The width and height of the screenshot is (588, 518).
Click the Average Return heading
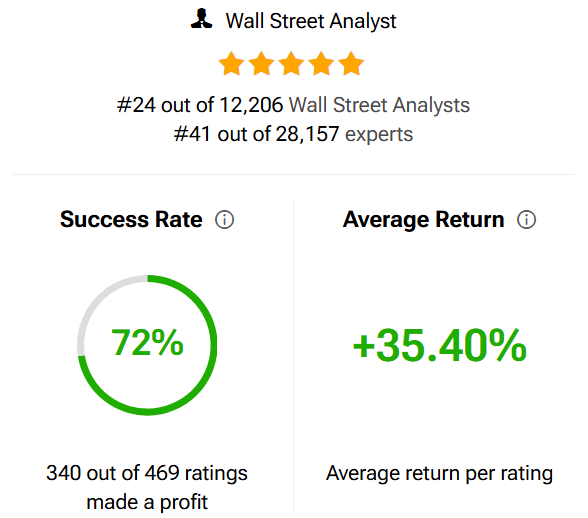tap(423, 220)
